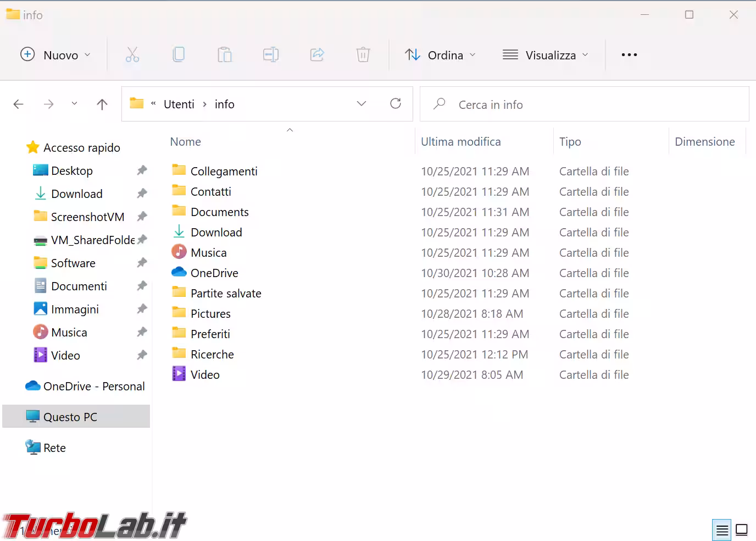The height and width of the screenshot is (541, 756).
Task: Open the address bar dropdown chevron
Action: [x=361, y=103]
